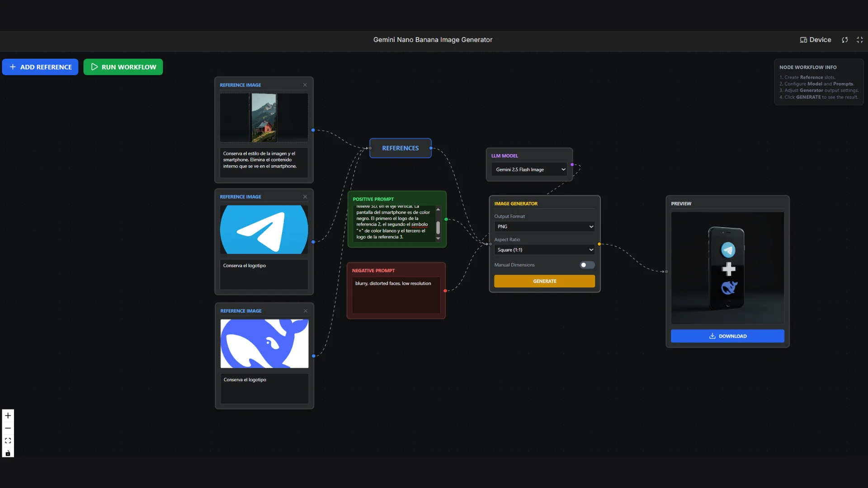
Task: Click the References node output handle
Action: (x=431, y=148)
